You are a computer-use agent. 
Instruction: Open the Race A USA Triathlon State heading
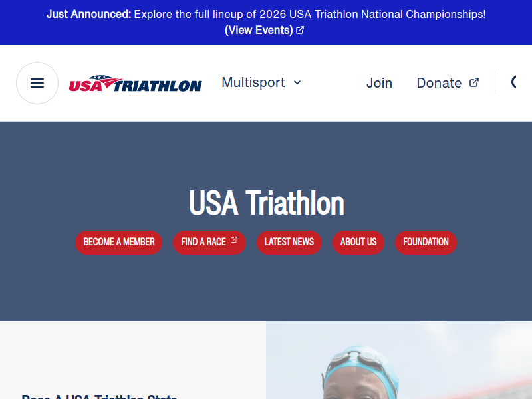pos(100,396)
